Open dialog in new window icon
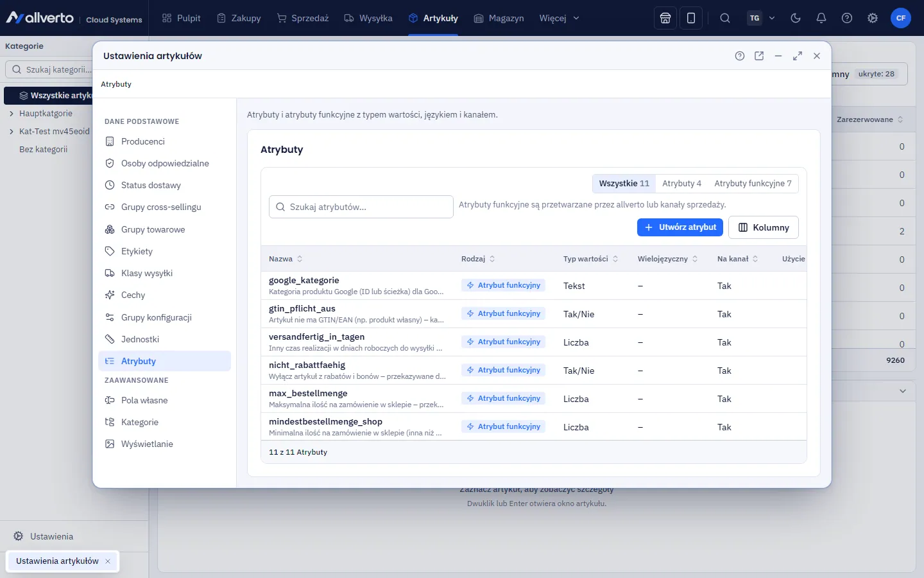 tap(759, 56)
